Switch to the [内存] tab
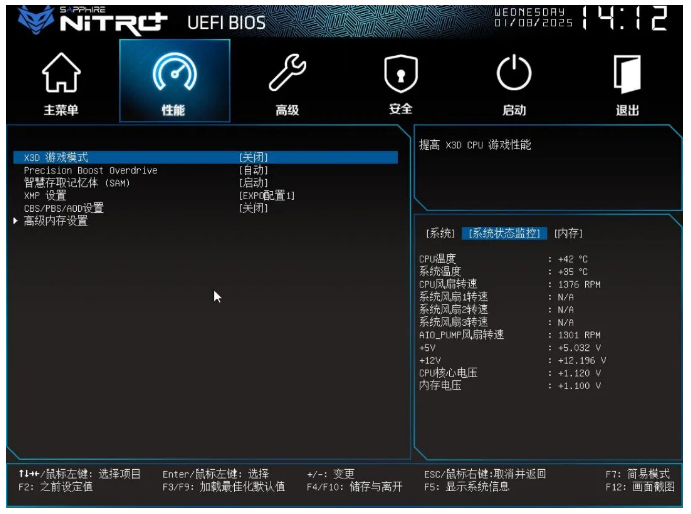The height and width of the screenshot is (514, 691). click(x=568, y=233)
